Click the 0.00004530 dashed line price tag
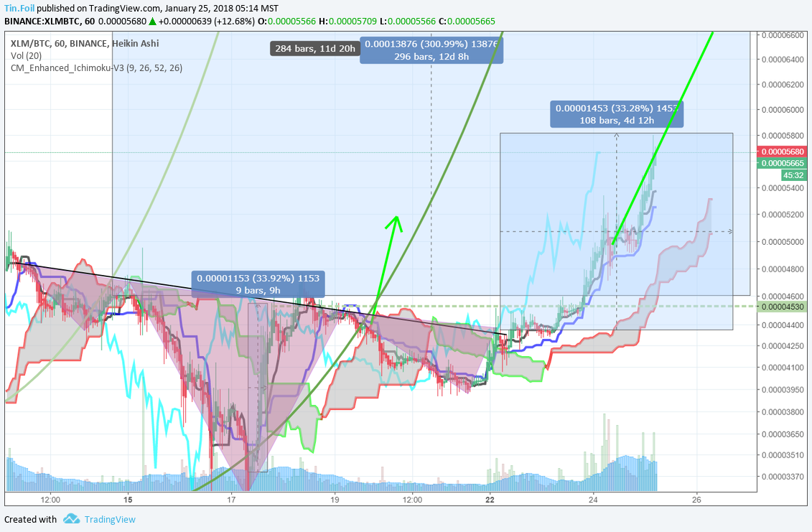The width and height of the screenshot is (812, 532). pyautogui.click(x=783, y=307)
